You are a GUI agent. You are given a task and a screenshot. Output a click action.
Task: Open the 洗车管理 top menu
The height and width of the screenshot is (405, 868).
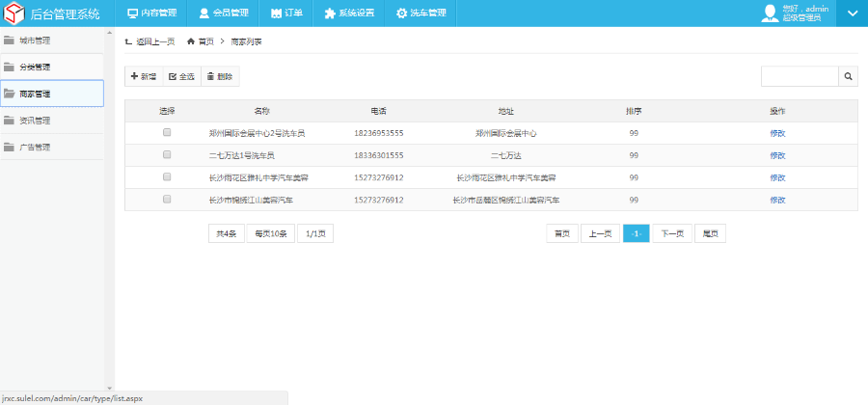[x=420, y=13]
